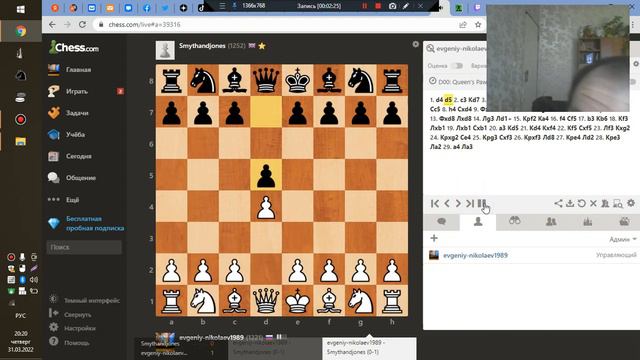Click Chrome icon in the taskbar
The width and height of the screenshot is (640, 360).
(x=20, y=31)
